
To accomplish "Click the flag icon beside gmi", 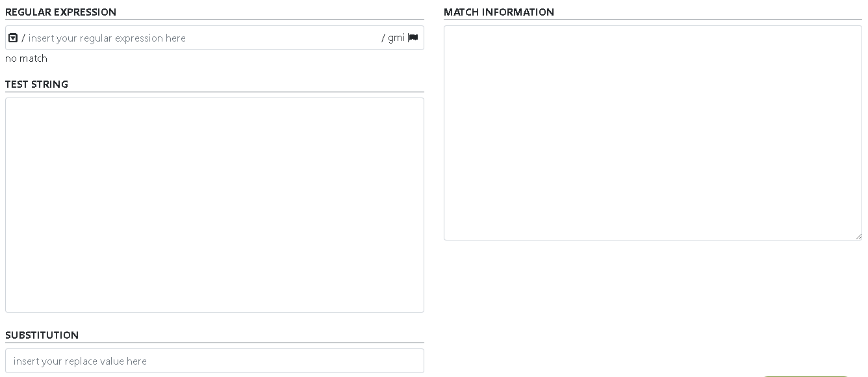I will click(413, 38).
